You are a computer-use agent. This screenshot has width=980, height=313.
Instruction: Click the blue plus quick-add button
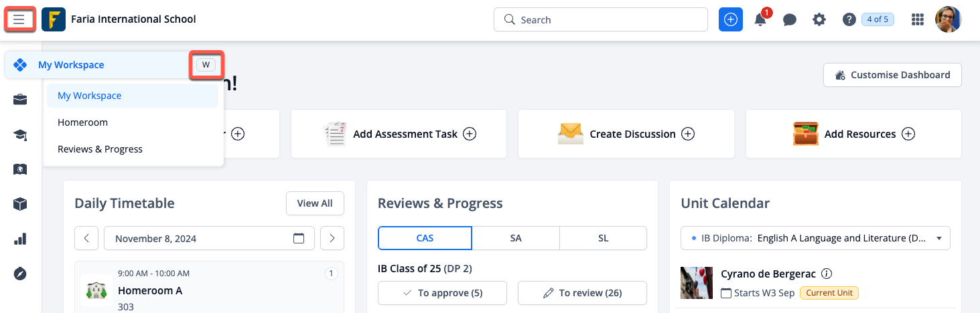(x=731, y=19)
